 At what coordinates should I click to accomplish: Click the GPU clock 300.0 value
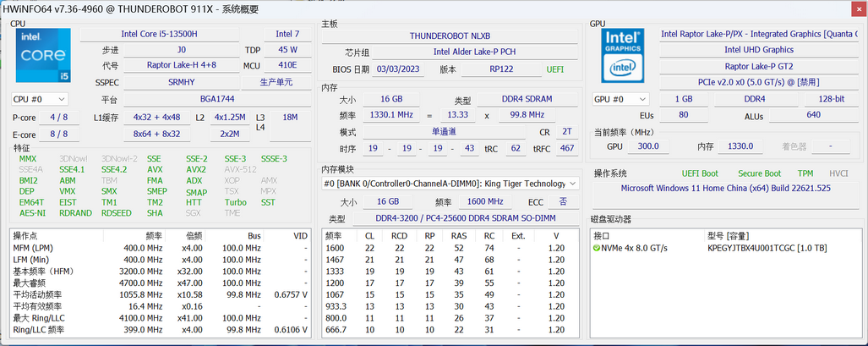pos(648,146)
